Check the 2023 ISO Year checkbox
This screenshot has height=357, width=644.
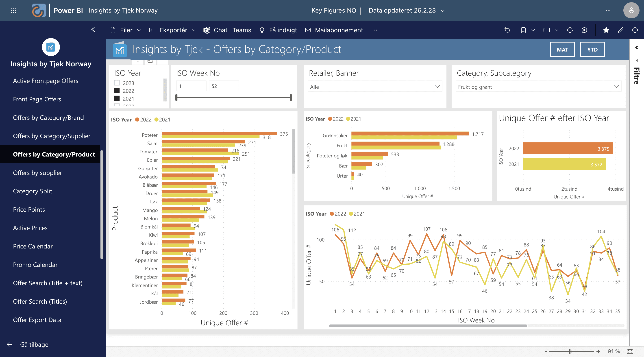pos(117,83)
